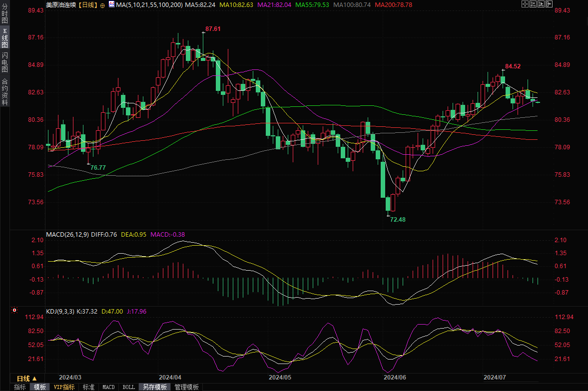Toggle the MACD indicator preset

pyautogui.click(x=108, y=387)
